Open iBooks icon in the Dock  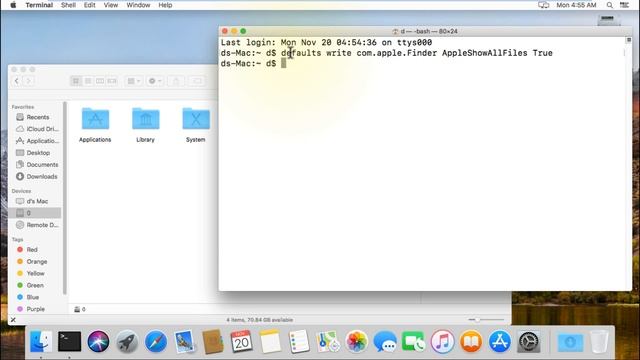click(x=471, y=341)
